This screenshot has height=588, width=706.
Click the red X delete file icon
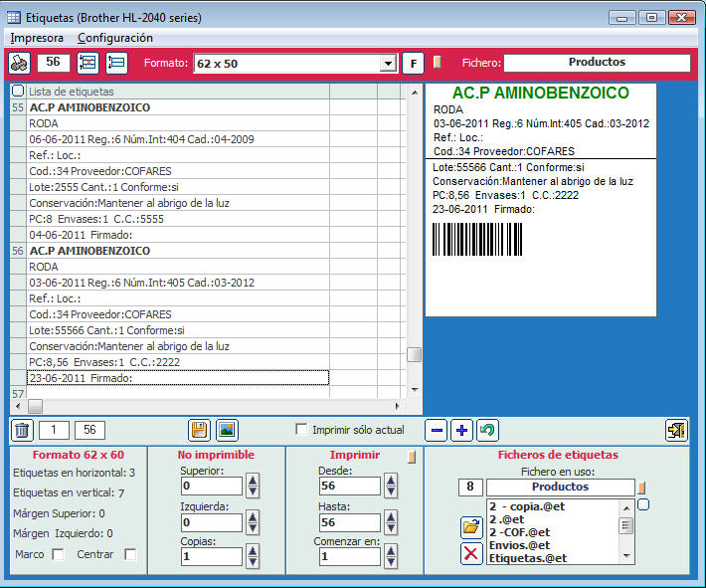(471, 554)
